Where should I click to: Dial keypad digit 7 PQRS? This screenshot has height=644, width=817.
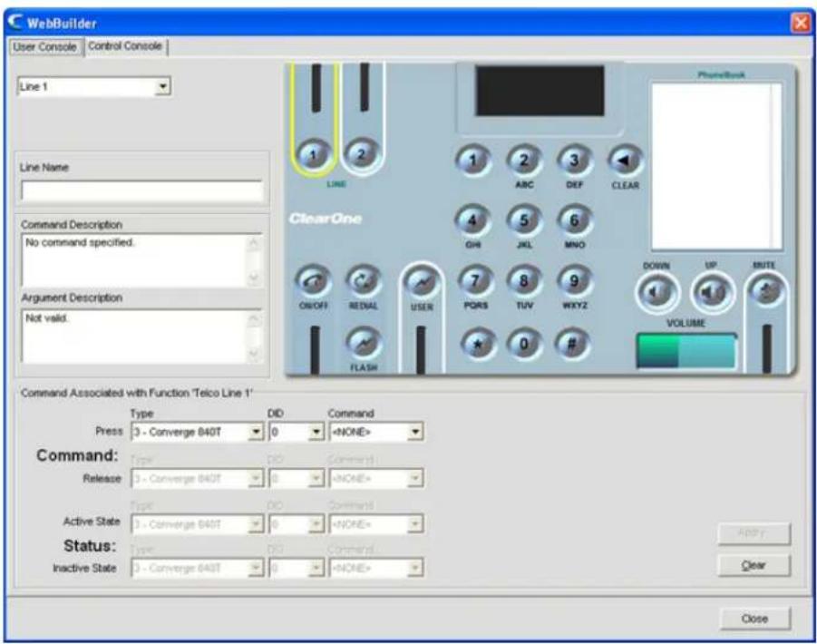coord(474,281)
